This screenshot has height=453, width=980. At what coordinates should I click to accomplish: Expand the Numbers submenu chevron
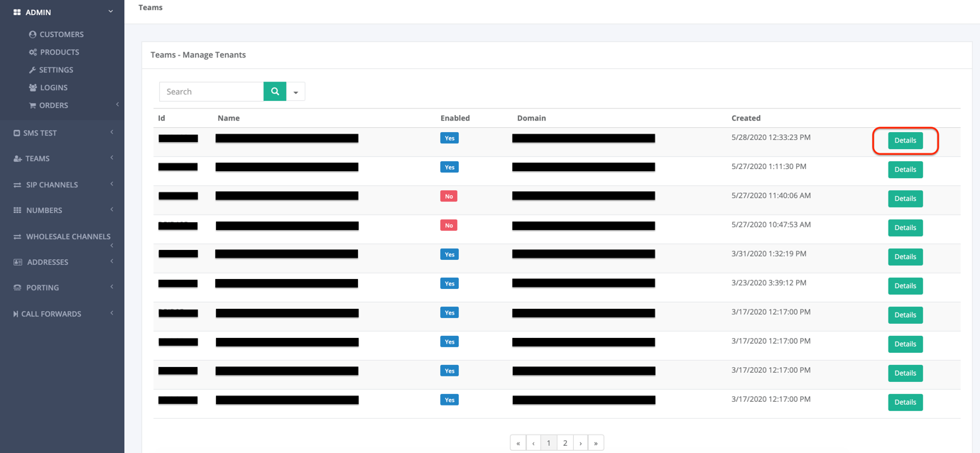(x=112, y=209)
